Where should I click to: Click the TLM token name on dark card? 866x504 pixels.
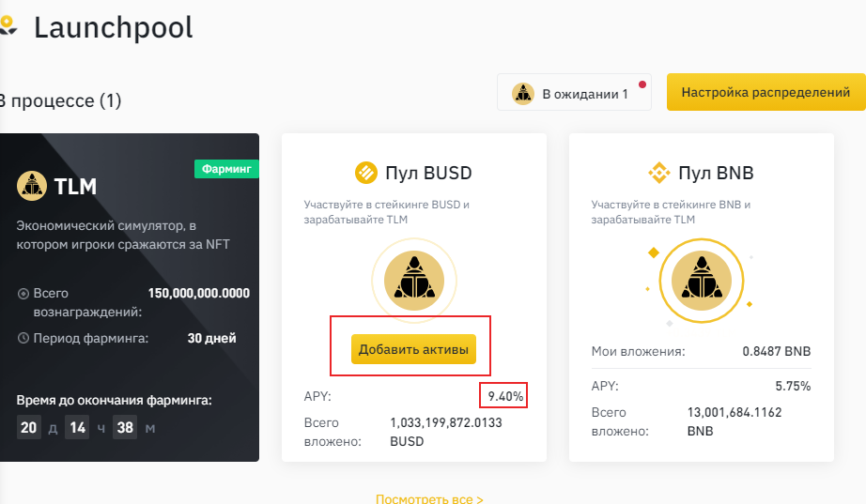[76, 187]
